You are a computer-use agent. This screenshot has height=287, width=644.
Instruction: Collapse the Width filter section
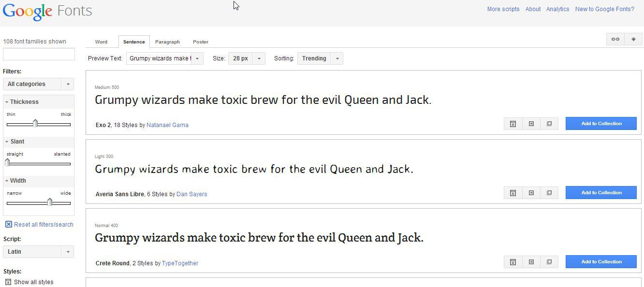tap(39, 181)
